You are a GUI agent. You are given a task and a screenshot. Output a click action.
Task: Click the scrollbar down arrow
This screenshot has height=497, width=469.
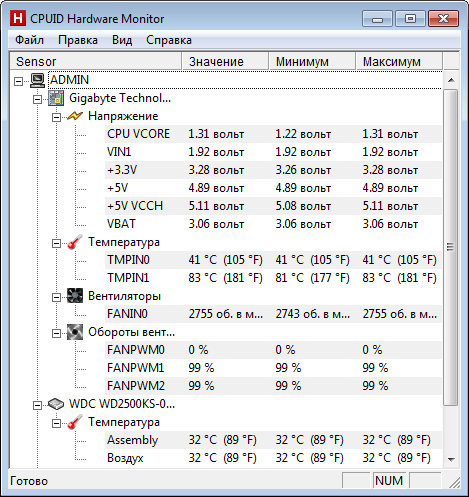tap(451, 460)
